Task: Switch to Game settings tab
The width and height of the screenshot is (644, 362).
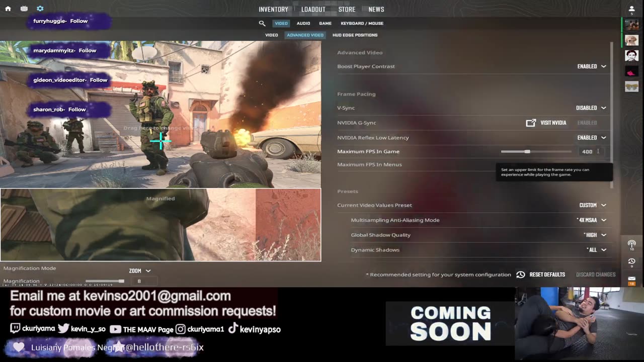Action: coord(326,23)
